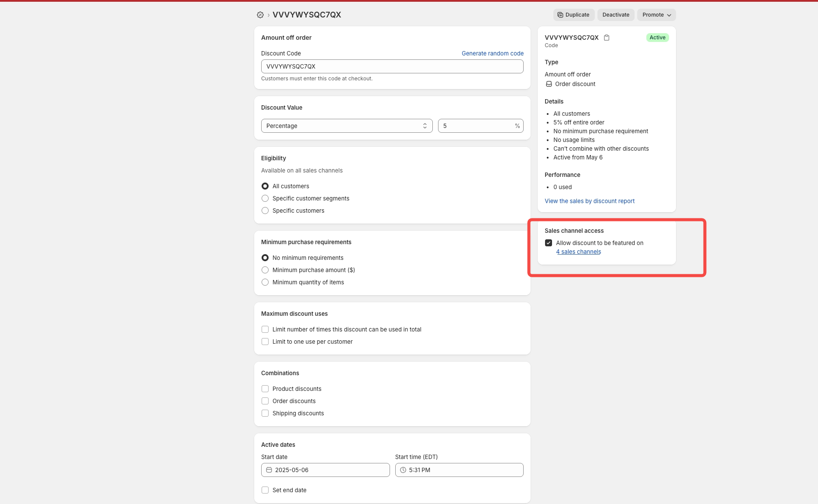This screenshot has width=818, height=504.
Task: Click the calendar icon in Start date
Action: [269, 470]
